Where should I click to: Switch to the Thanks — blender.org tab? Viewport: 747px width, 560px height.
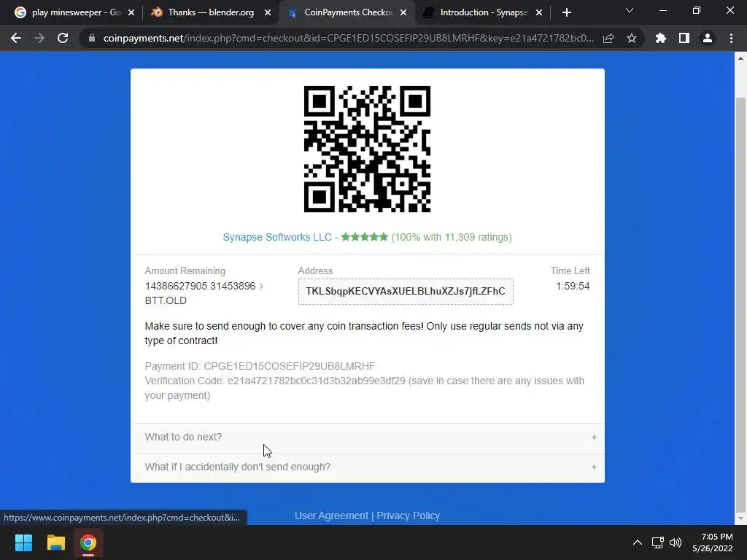(x=209, y=12)
